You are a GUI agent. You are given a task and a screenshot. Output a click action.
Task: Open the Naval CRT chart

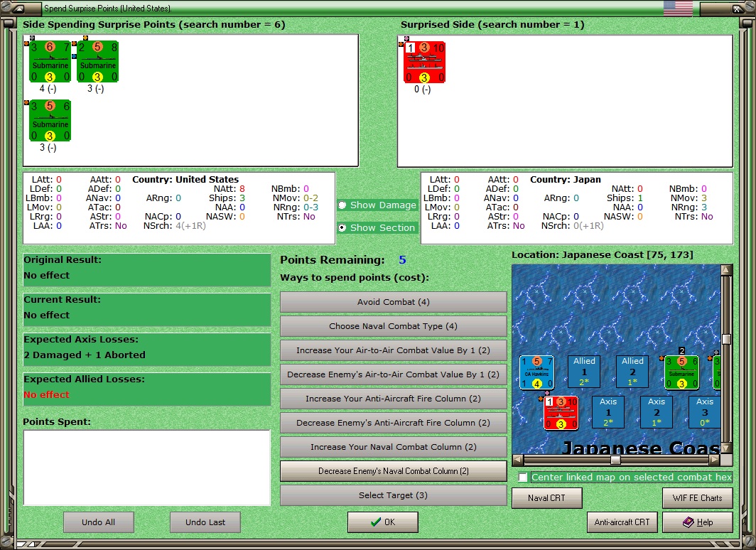[x=547, y=498]
